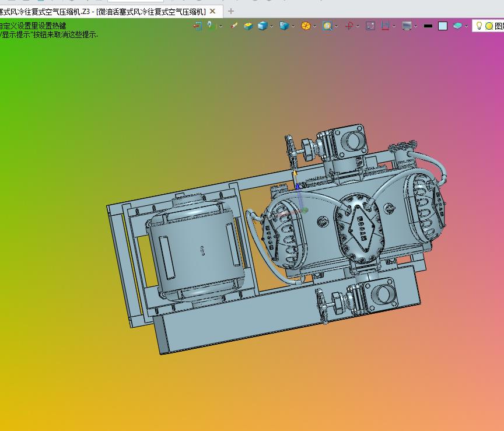Close the compressor document tab
This screenshot has width=504, height=431.
click(213, 11)
